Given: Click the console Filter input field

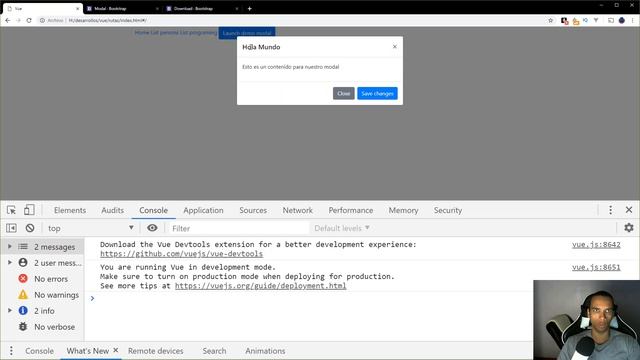Looking at the screenshot, I should (x=239, y=228).
